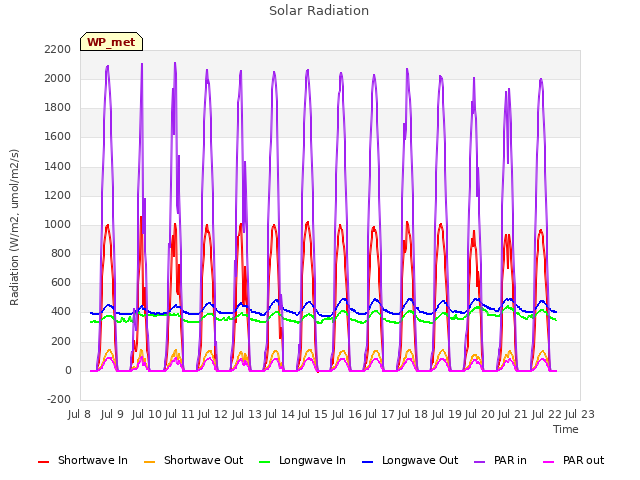The image size is (640, 480).
Task: Click the 600 y-axis tick label
Action: pyautogui.click(x=61, y=283)
